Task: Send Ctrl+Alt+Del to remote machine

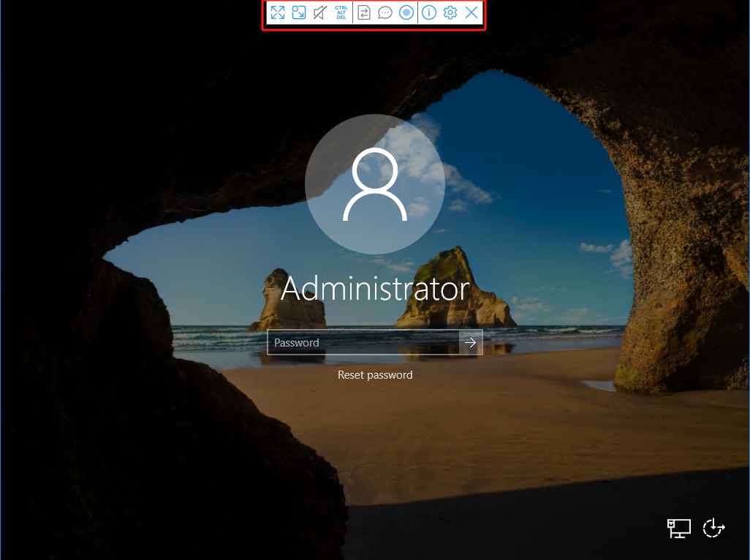Action: click(x=341, y=12)
